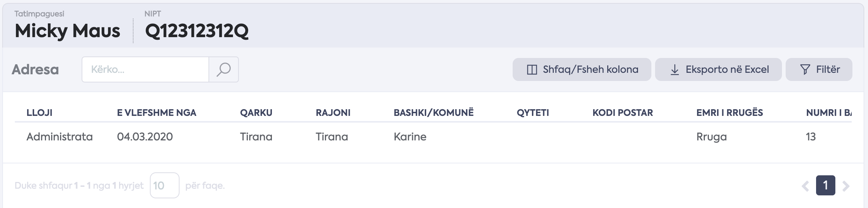Viewport: 868px width, 208px height.
Task: Focus the Kërko search field
Action: click(145, 69)
